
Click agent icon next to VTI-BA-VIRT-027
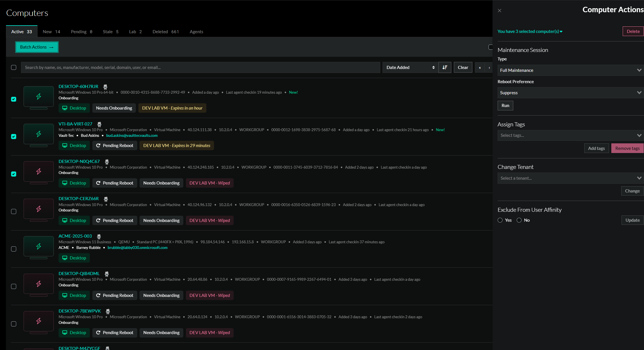[99, 124]
